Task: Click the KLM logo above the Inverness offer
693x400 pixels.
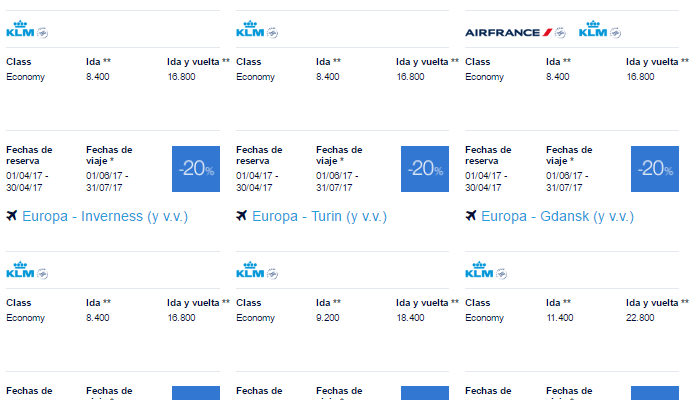Action: (20, 29)
